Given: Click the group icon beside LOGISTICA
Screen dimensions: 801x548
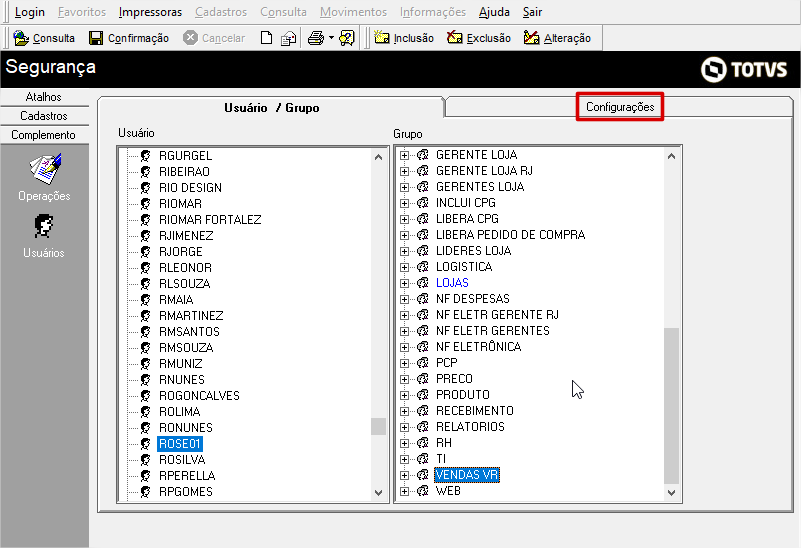Looking at the screenshot, I should coord(422,267).
